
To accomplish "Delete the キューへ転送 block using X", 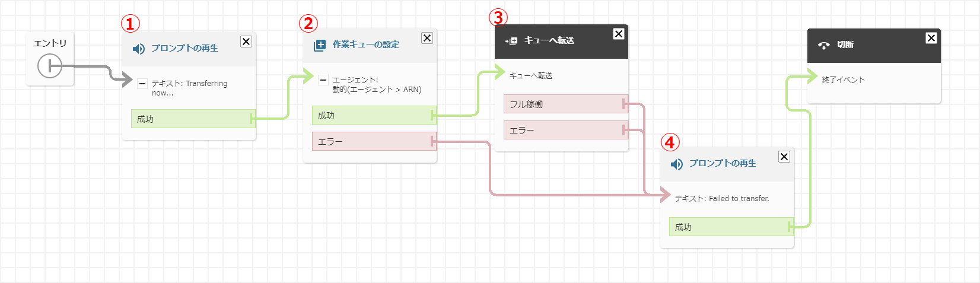I will coord(618,34).
